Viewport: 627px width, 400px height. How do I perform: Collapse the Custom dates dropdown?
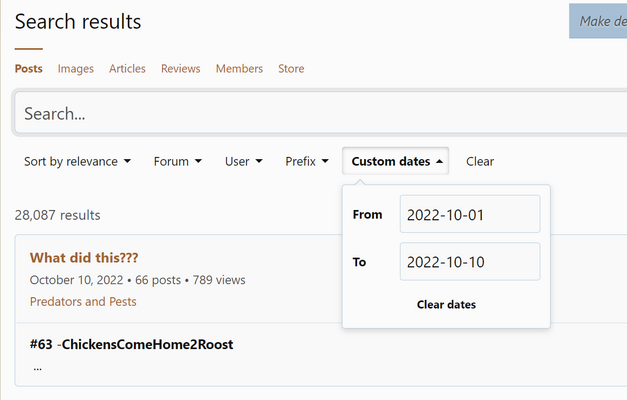click(x=395, y=161)
